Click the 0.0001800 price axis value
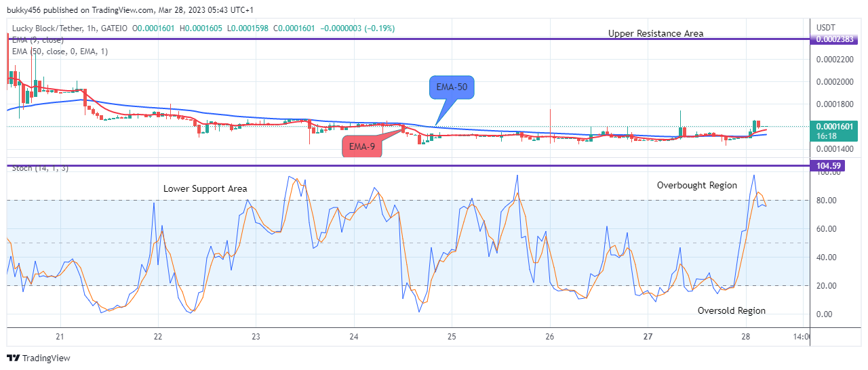 tap(835, 104)
